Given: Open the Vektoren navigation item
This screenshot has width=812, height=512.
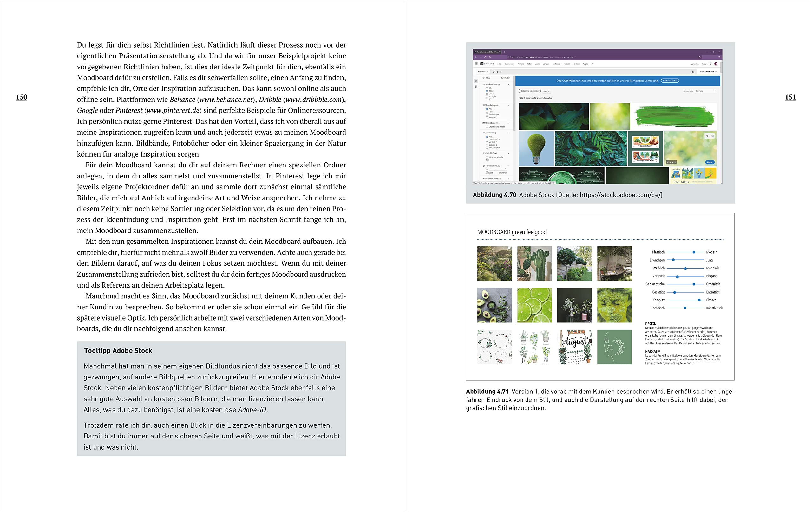Looking at the screenshot, I should (x=521, y=64).
